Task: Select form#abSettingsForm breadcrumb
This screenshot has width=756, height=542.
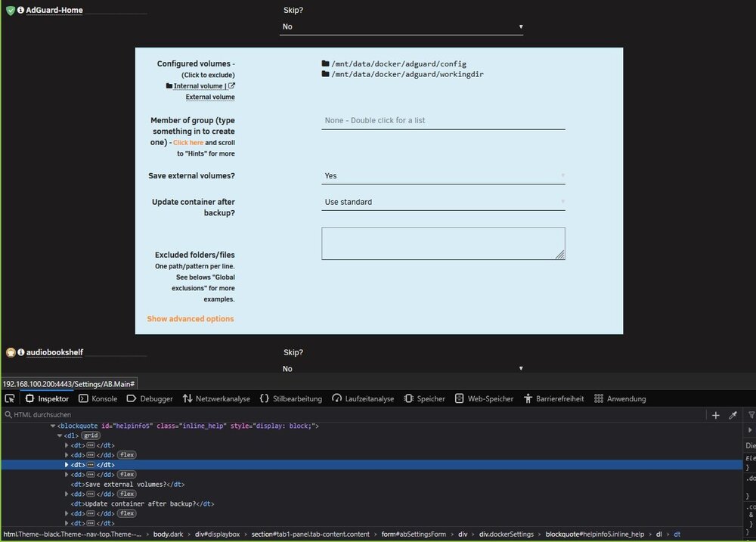Action: coord(414,534)
